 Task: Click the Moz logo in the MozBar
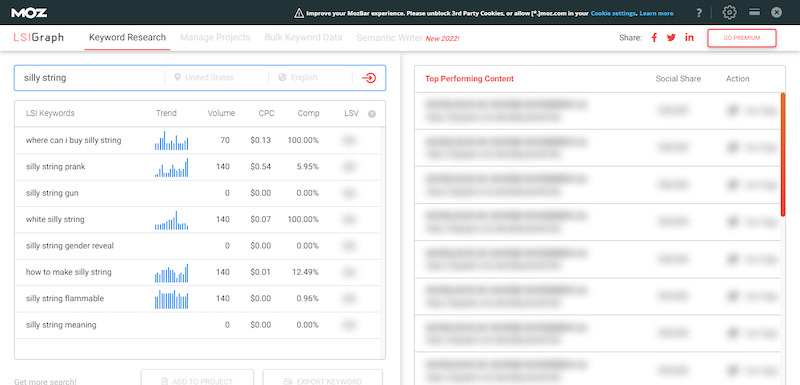click(29, 13)
